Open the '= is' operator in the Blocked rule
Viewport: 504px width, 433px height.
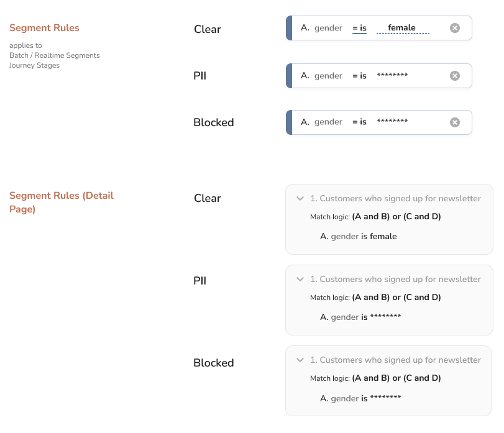coord(359,122)
